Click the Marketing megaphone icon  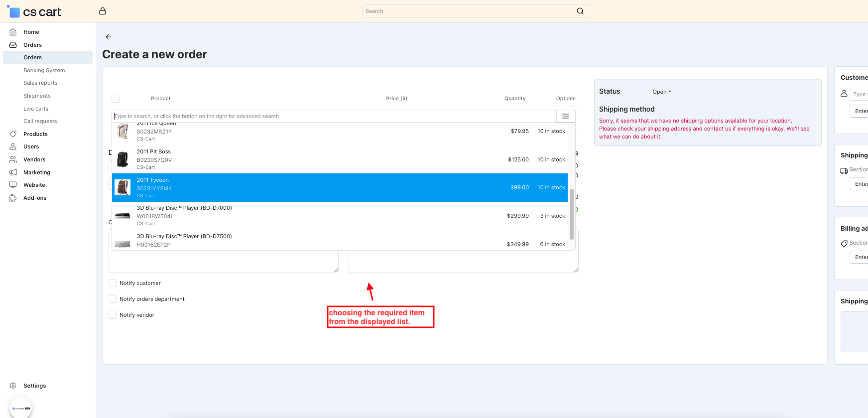(x=13, y=172)
